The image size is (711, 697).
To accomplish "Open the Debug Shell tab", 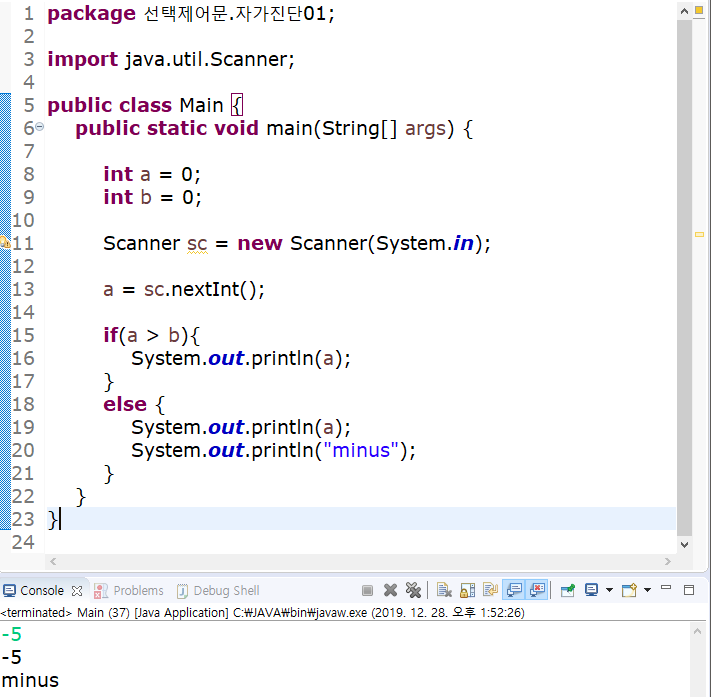I will 218,590.
